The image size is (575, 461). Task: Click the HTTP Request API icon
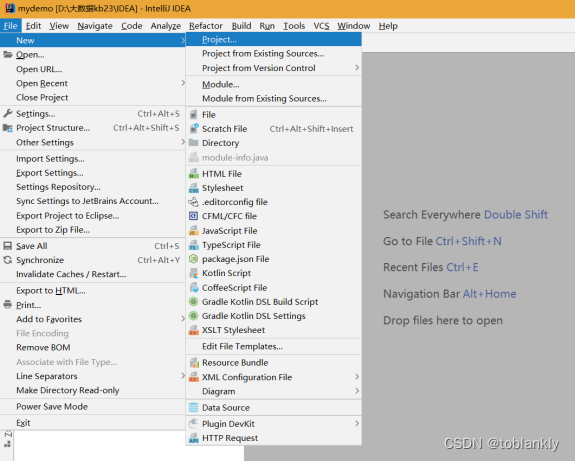[194, 438]
